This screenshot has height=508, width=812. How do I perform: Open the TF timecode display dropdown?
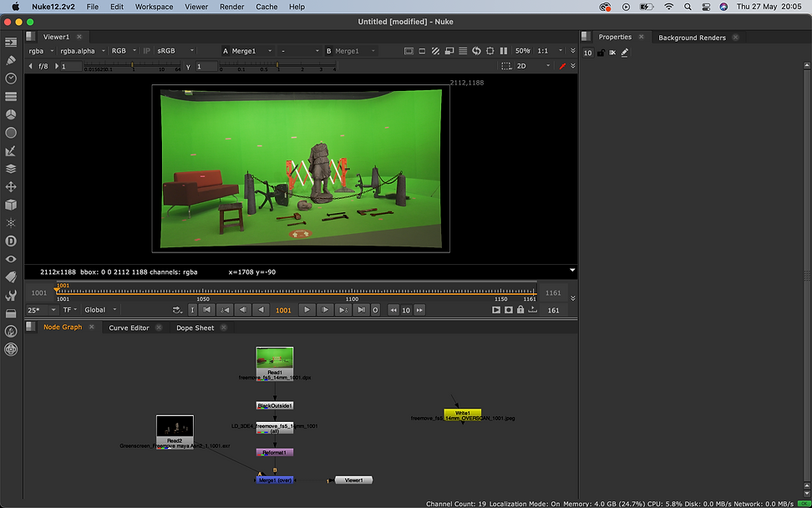70,310
